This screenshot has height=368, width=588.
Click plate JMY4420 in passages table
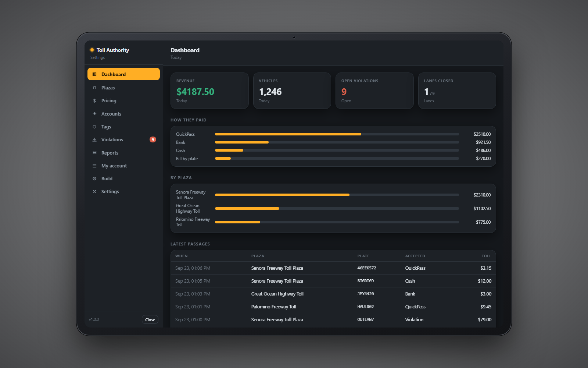pyautogui.click(x=366, y=294)
